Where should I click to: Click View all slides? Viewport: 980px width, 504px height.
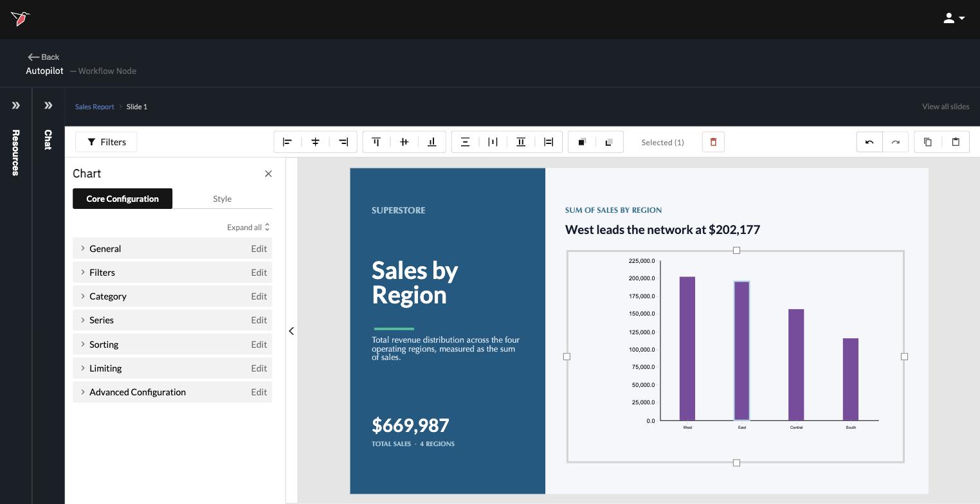pos(945,107)
